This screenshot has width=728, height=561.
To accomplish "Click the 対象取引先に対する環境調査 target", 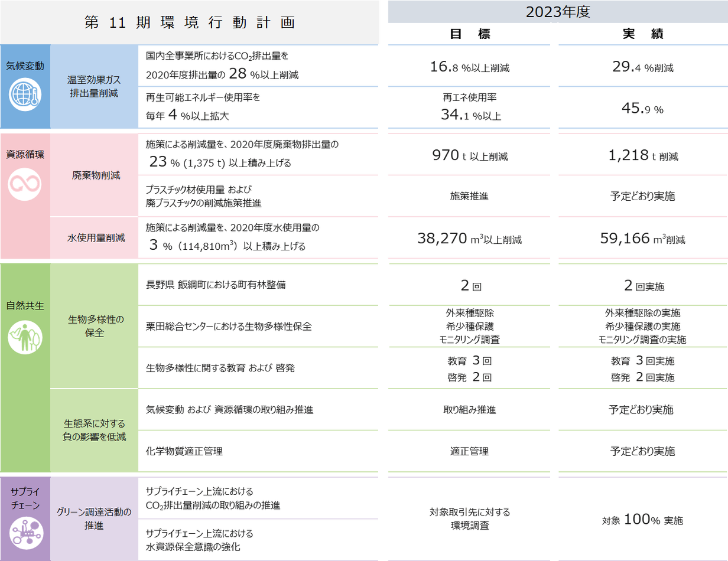I will pos(470,518).
